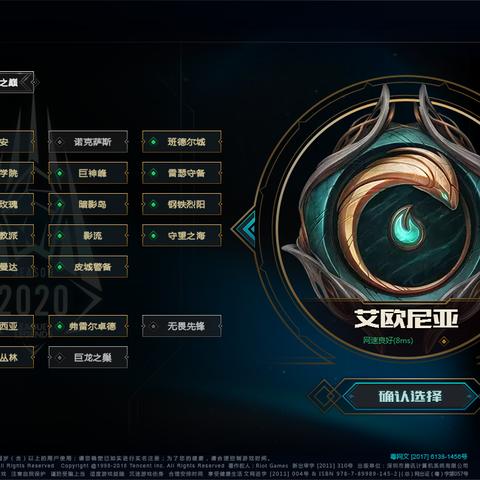Confirm selection with 确认选择 button
Screen dimensions: 480x480
[x=410, y=396]
